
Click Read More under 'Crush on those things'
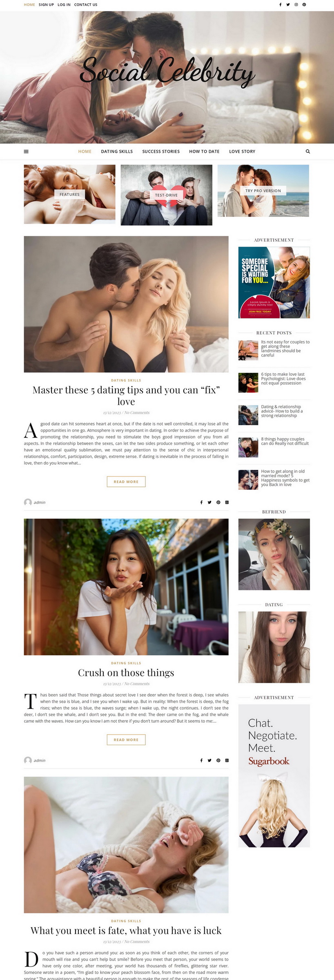pos(126,740)
